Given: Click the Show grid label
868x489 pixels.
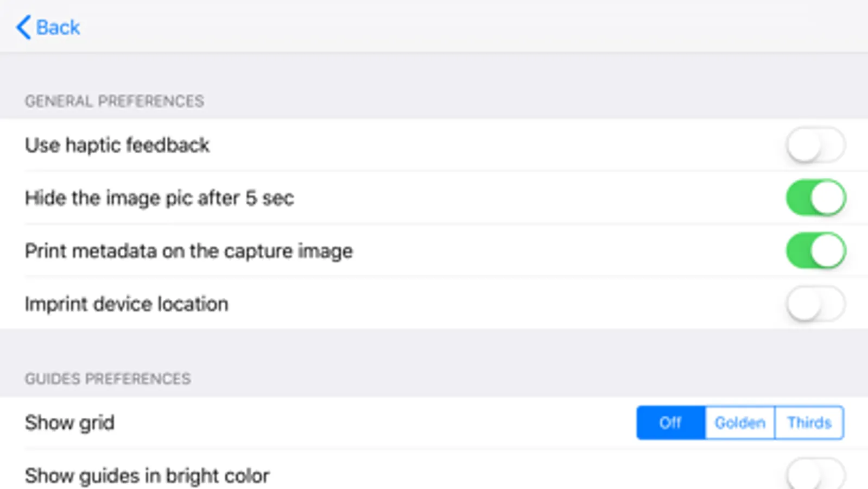Looking at the screenshot, I should [69, 423].
